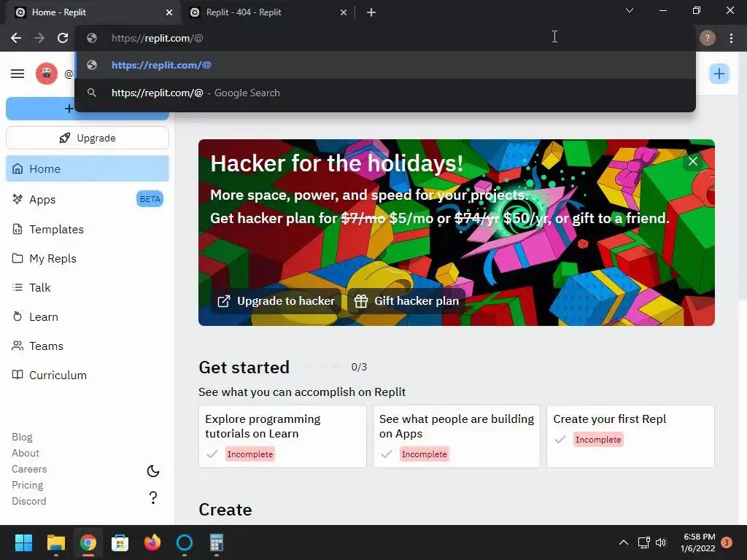Click the Teams people icon
747x560 pixels.
(x=18, y=346)
